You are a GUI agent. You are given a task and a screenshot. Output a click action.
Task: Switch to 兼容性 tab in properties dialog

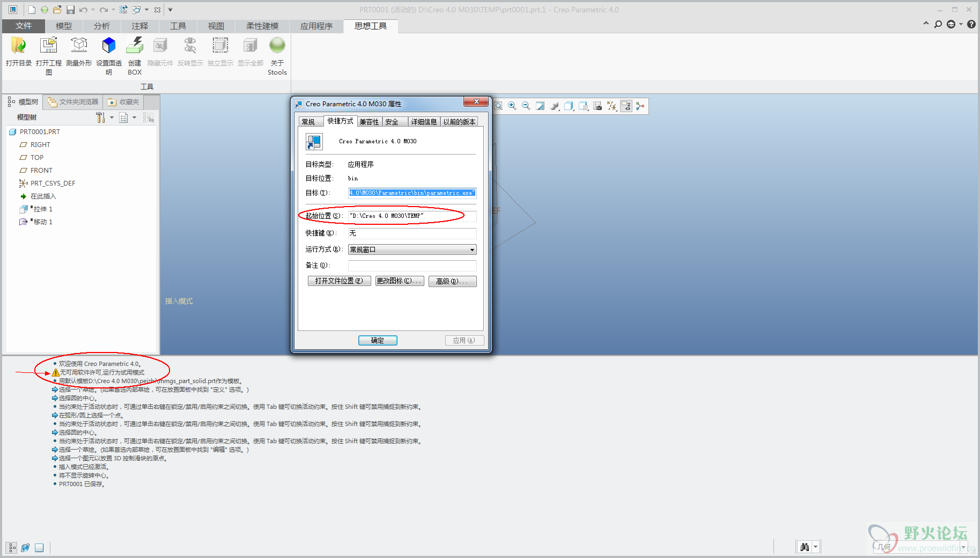pos(369,122)
